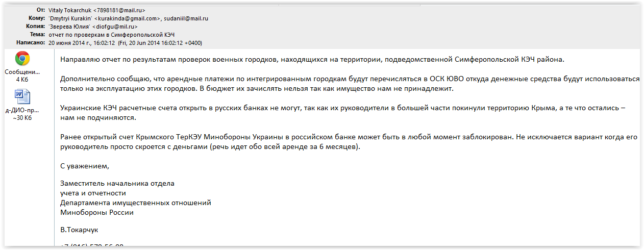Click the 'Написано:' header label

point(30,42)
